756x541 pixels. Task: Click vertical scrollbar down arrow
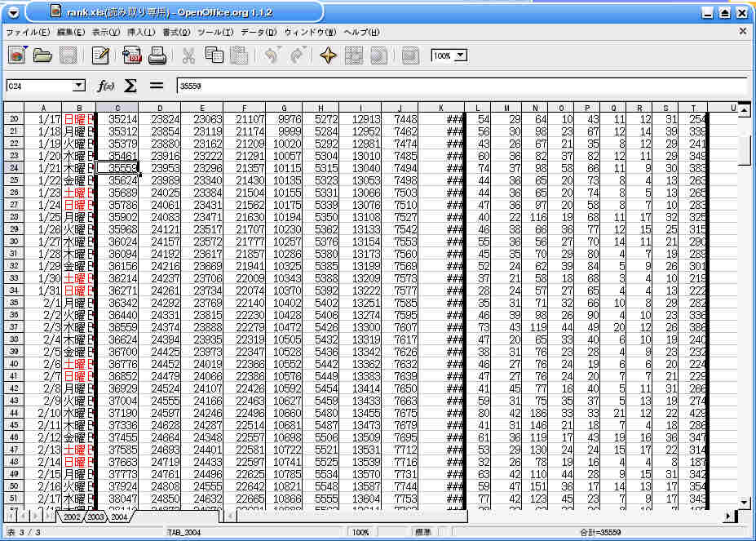point(744,503)
